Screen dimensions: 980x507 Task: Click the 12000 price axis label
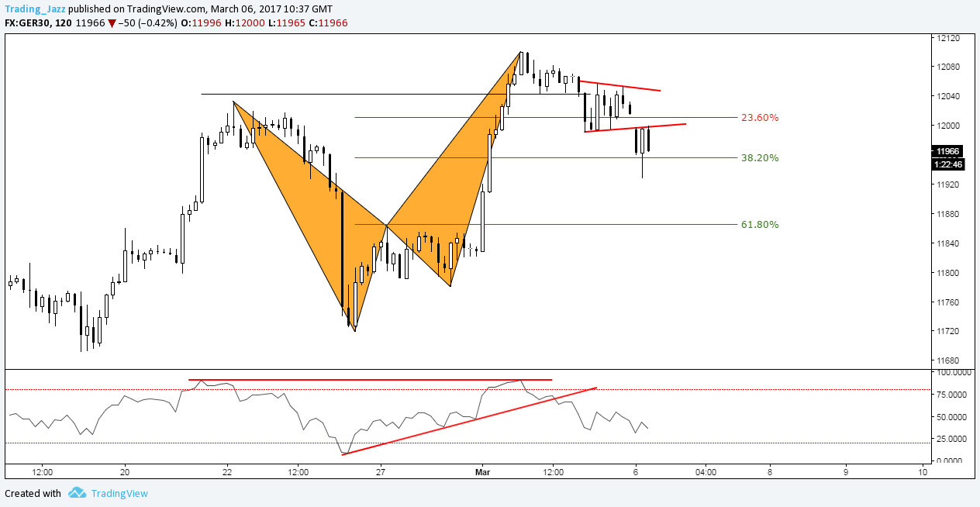949,126
